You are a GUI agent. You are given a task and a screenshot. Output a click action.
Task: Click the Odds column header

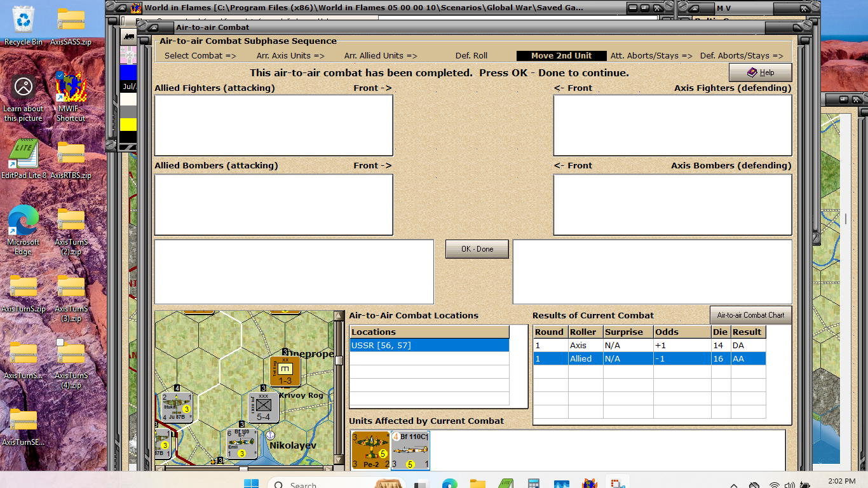pyautogui.click(x=681, y=332)
